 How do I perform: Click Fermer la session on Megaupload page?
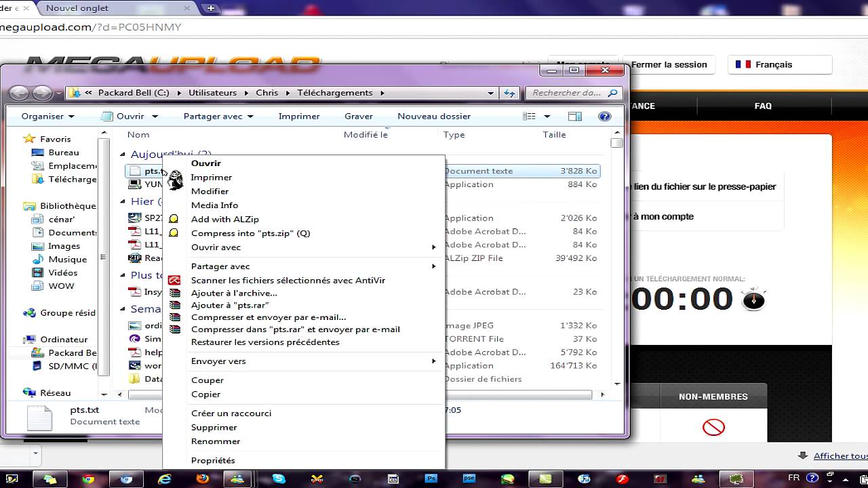pos(669,65)
